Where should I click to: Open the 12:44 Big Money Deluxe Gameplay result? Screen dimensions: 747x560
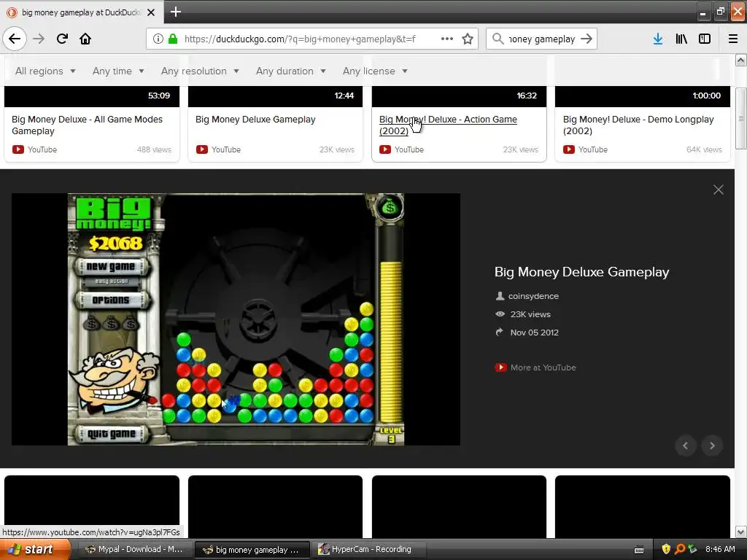[x=255, y=120]
